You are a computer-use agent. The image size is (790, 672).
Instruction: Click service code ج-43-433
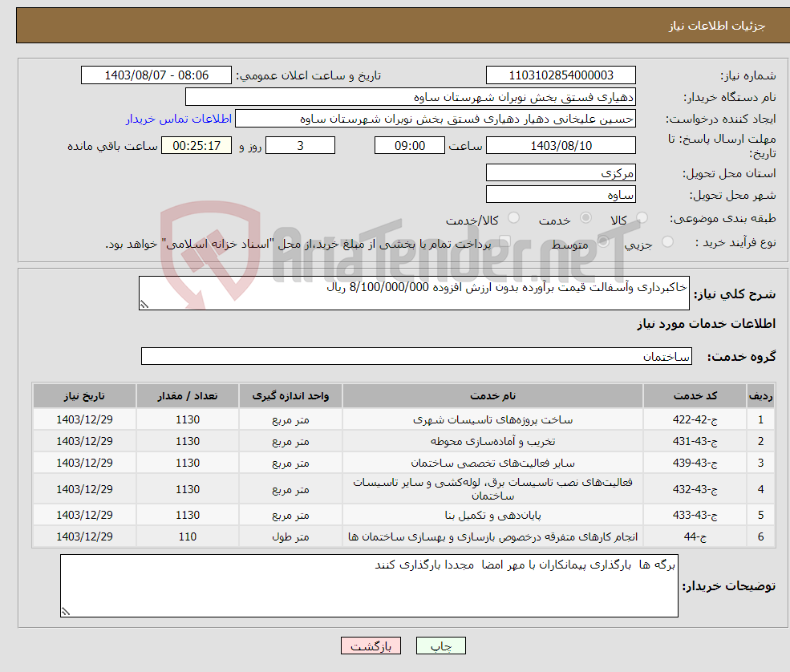[695, 516]
